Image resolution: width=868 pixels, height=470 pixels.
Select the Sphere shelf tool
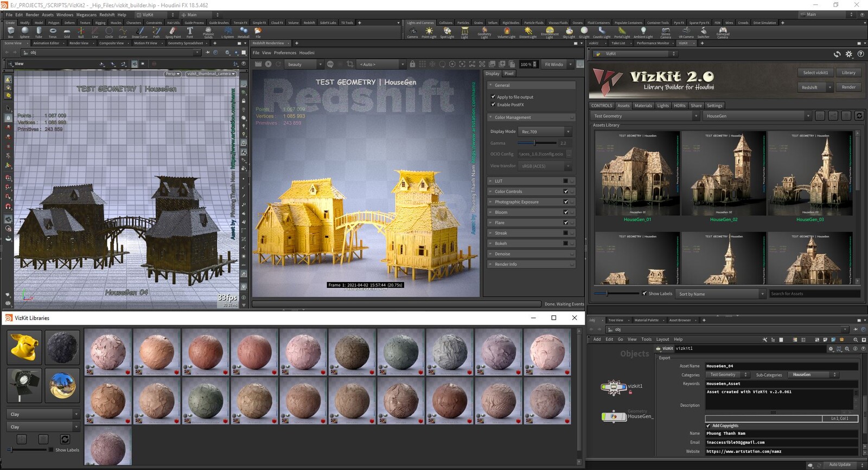pos(24,33)
